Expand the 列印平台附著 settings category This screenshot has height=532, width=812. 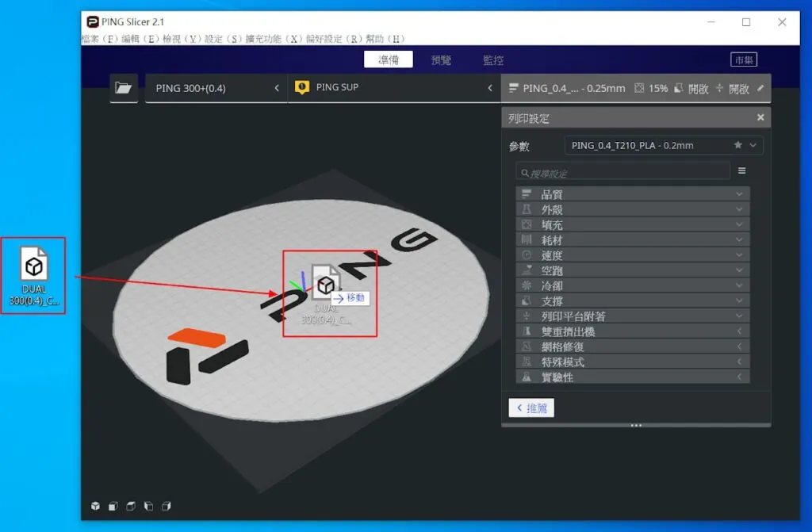pos(633,316)
